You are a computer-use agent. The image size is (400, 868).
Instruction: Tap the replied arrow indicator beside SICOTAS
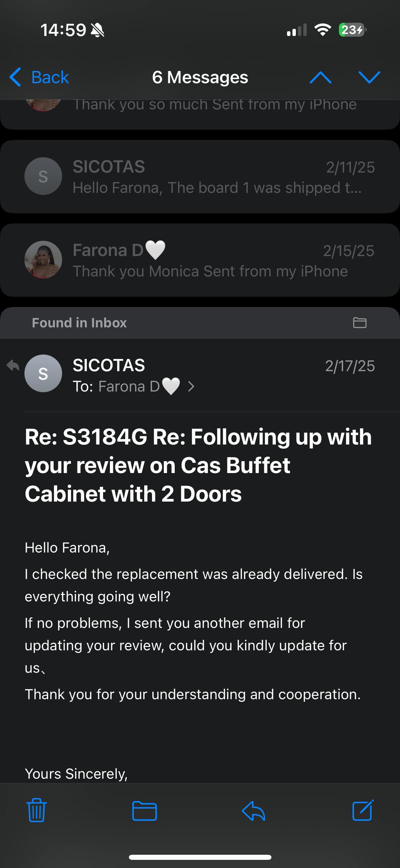(13, 366)
